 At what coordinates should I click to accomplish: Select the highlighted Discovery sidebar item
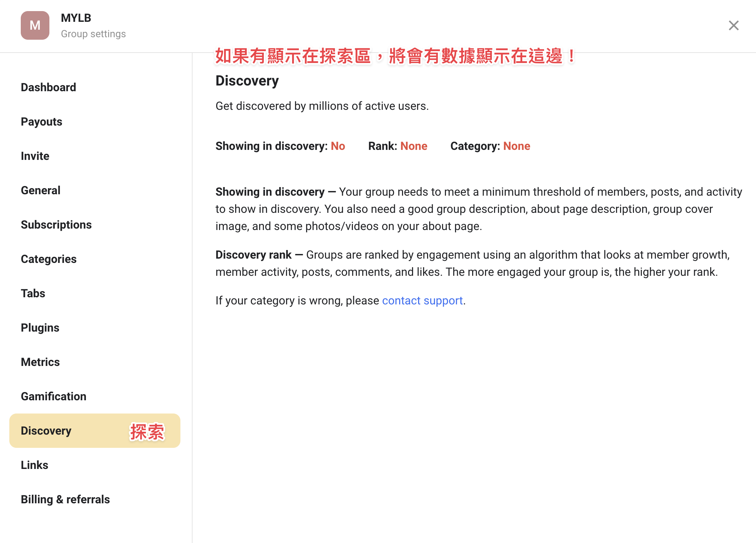click(x=95, y=431)
